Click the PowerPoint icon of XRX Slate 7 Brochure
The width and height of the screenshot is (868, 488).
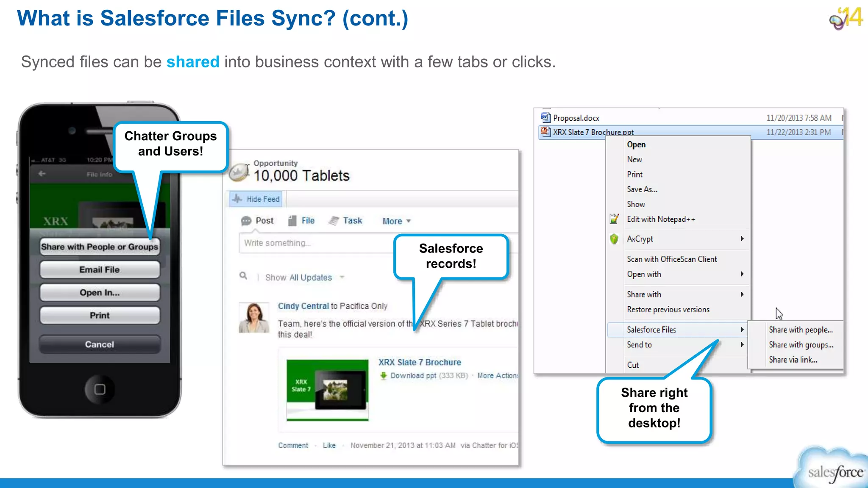pos(545,132)
